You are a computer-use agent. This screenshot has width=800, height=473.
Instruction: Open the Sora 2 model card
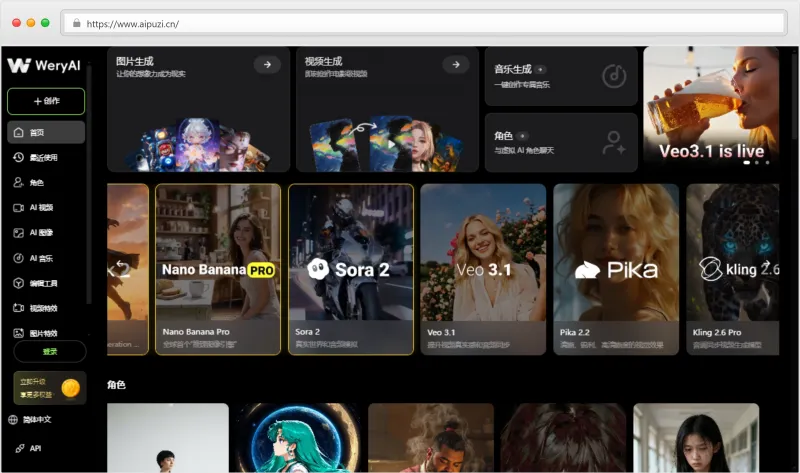350,269
